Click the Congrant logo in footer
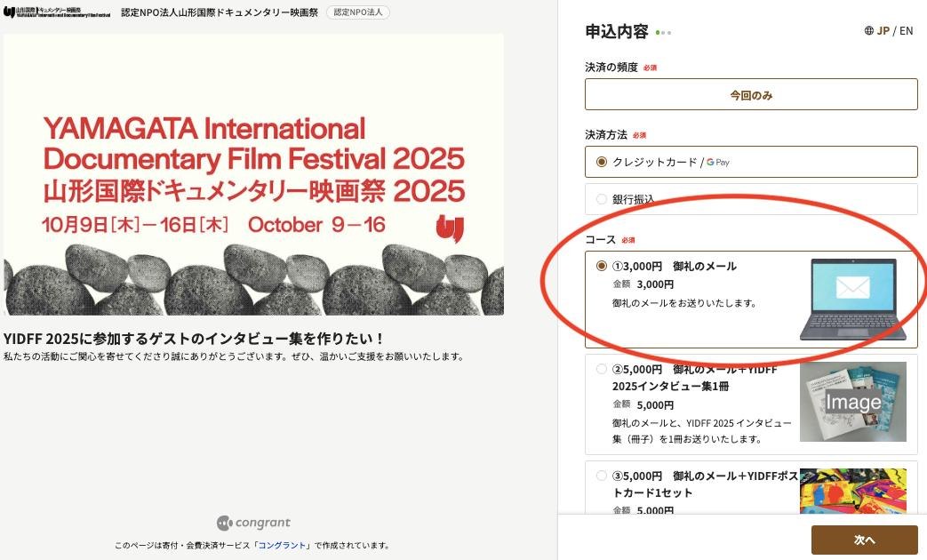Screen dimensions: 927x560 (253, 523)
